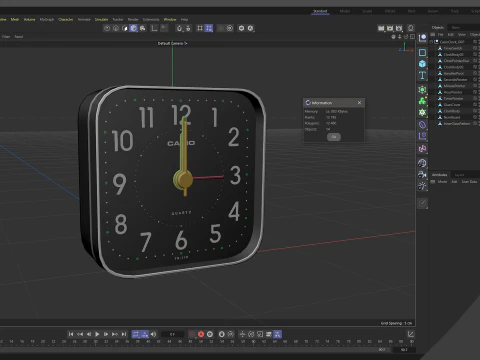The width and height of the screenshot is (480, 360).
Task: Toggle highlighted loop playback mode icon
Action: coord(136,334)
